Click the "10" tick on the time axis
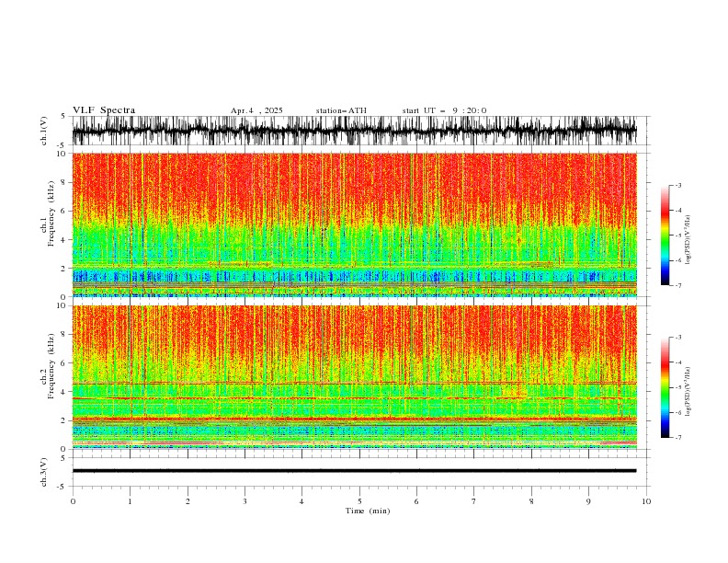Viewport: 728px width, 563px height. (646, 501)
